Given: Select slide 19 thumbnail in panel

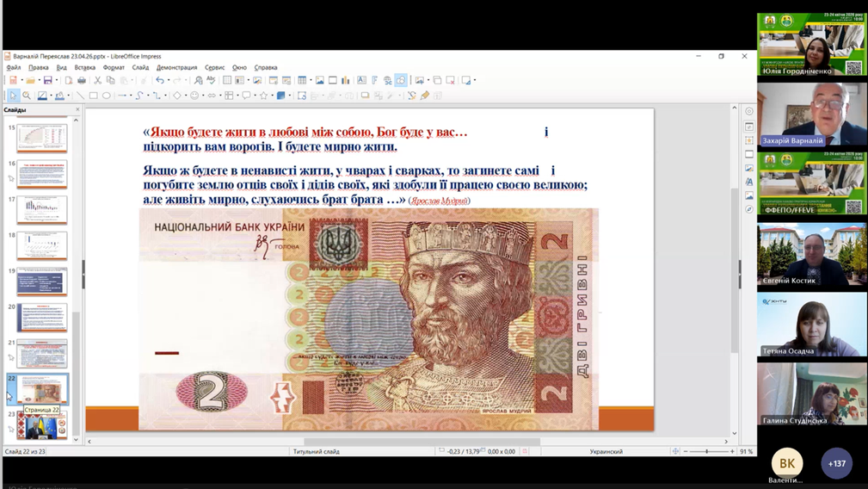Looking at the screenshot, I should [x=41, y=281].
